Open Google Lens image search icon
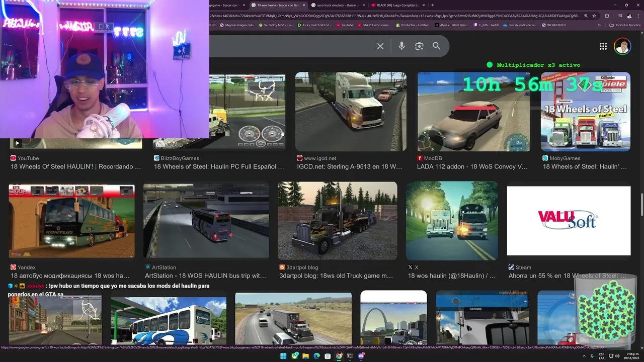The width and height of the screenshot is (644, 362). [x=419, y=46]
